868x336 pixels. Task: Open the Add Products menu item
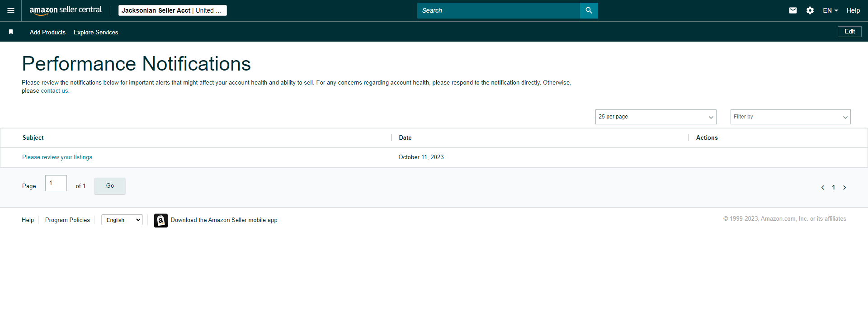point(47,32)
